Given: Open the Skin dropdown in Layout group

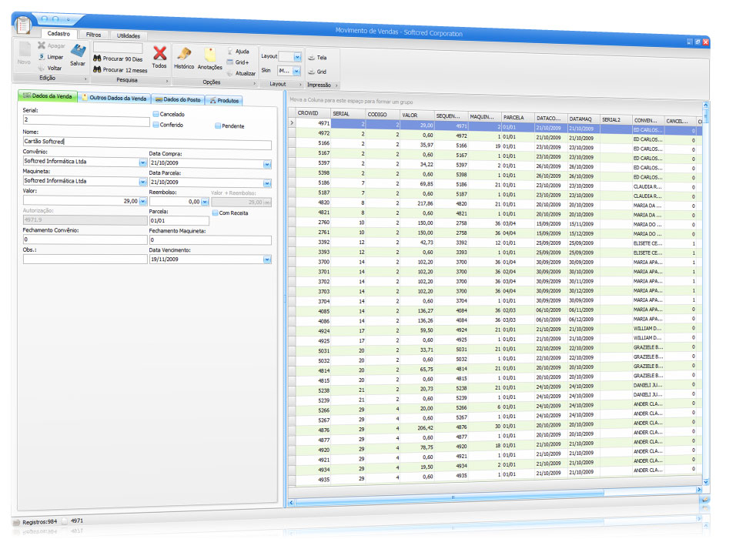Looking at the screenshot, I should tap(296, 70).
